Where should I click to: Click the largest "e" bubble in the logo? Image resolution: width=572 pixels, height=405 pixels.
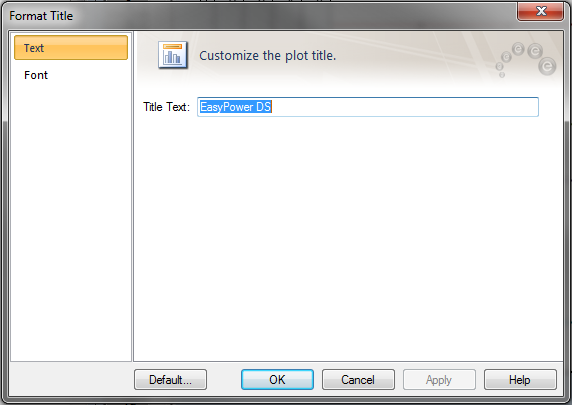[547, 66]
